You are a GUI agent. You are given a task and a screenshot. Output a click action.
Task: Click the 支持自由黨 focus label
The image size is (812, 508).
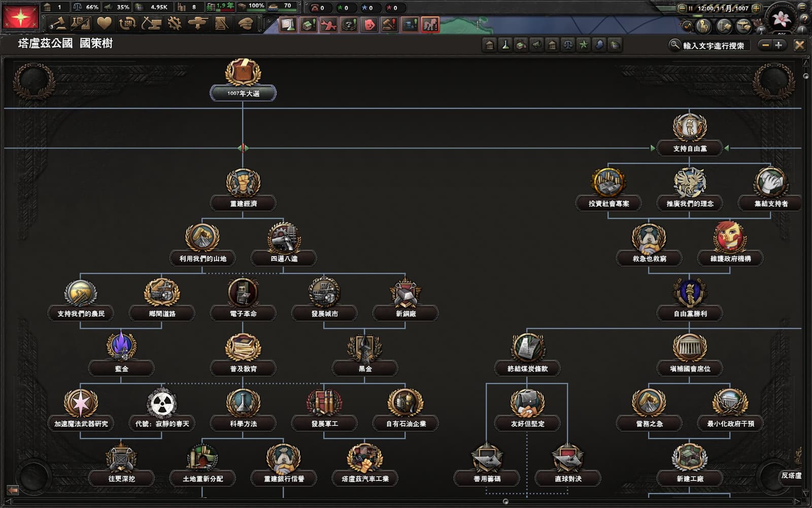690,149
